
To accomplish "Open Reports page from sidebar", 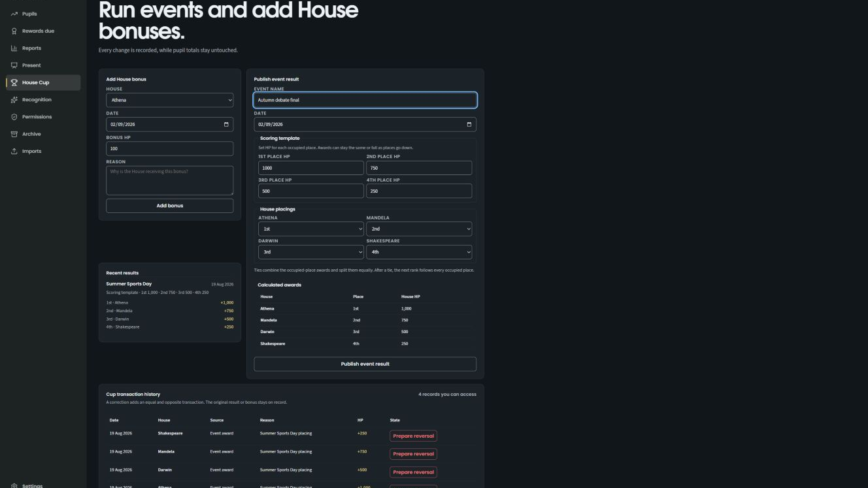I will point(43,48).
